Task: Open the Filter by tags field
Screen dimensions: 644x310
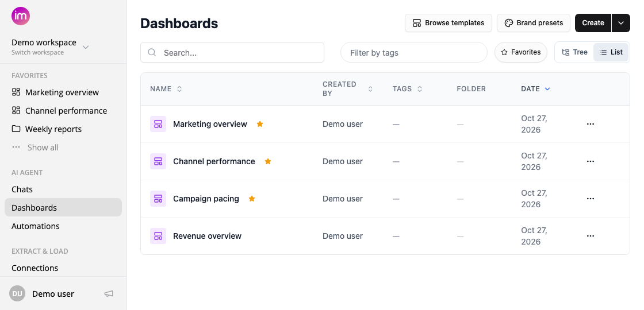Action: [x=414, y=52]
